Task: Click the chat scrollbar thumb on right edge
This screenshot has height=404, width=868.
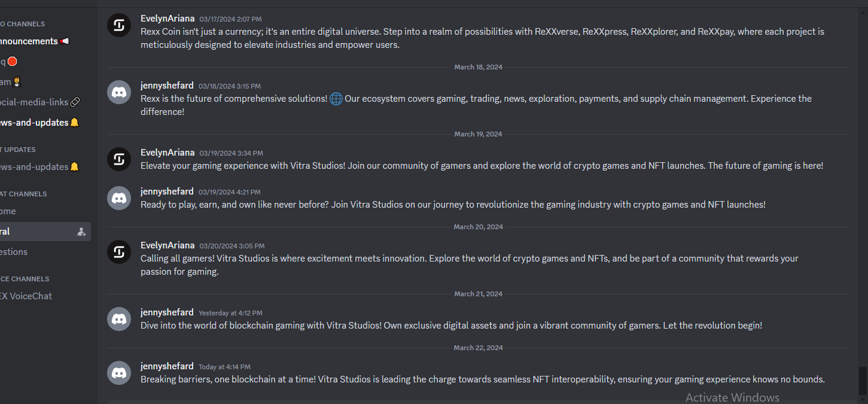Action: [862, 381]
